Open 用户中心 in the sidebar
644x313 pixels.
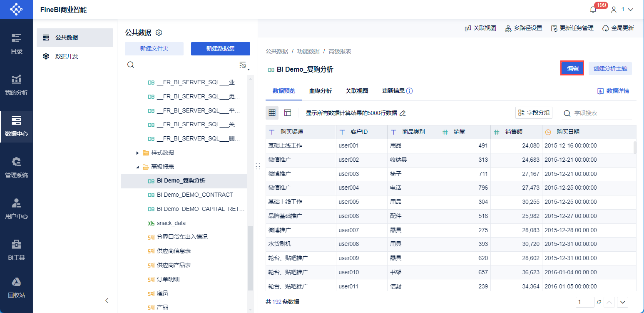(x=16, y=209)
